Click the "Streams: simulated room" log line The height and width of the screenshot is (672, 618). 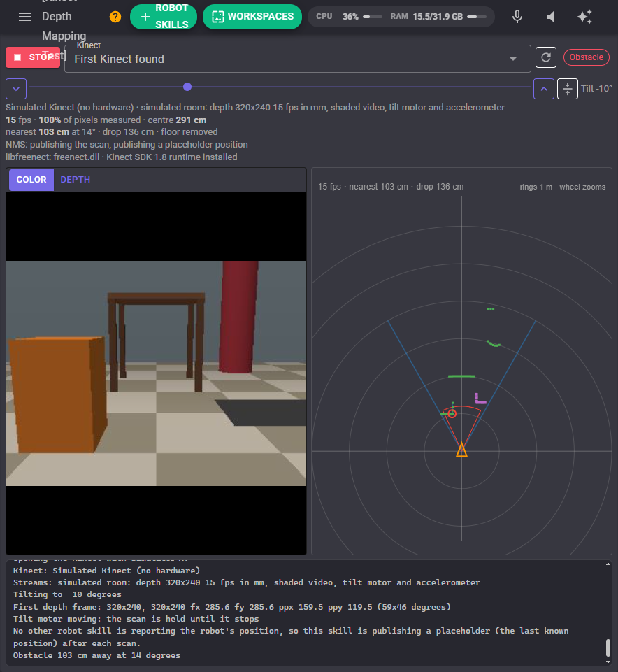point(247,582)
